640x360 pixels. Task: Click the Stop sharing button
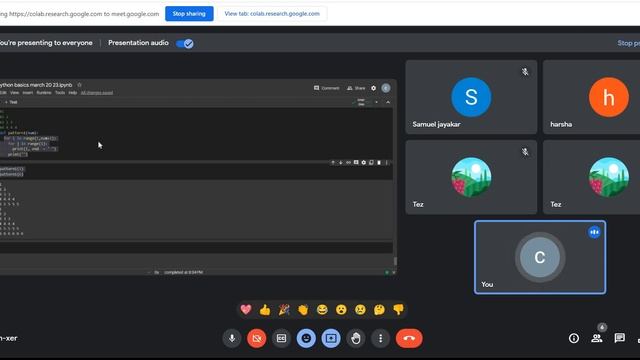coord(189,13)
